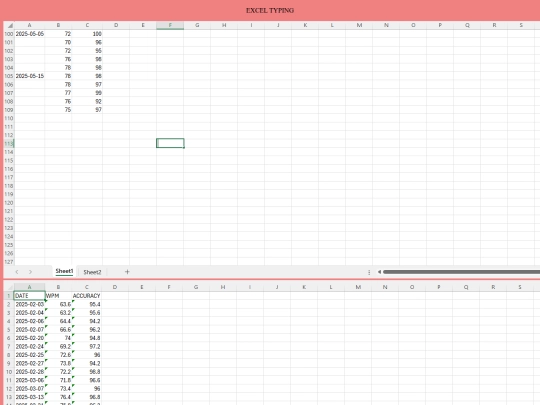
Task: Select column S header in upper spreadsheet
Action: (x=521, y=25)
